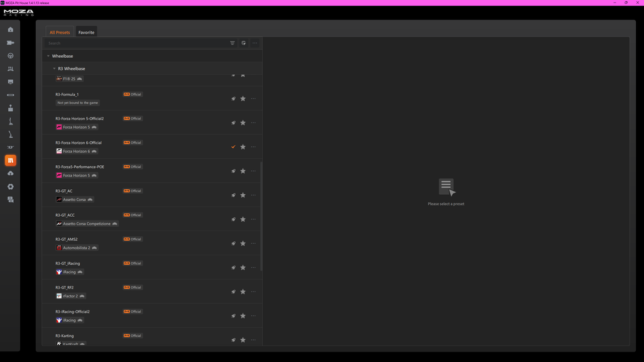Click the Automobilista 2 game tag
The width and height of the screenshot is (644, 362).
77,248
